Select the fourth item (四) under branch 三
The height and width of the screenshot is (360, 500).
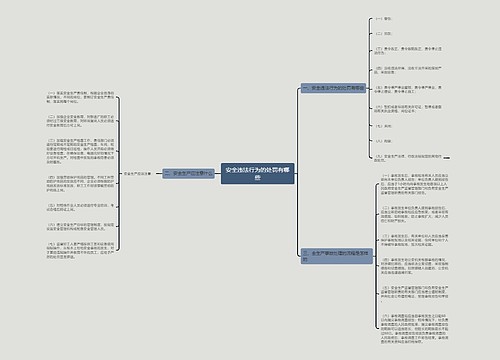pos(415,266)
